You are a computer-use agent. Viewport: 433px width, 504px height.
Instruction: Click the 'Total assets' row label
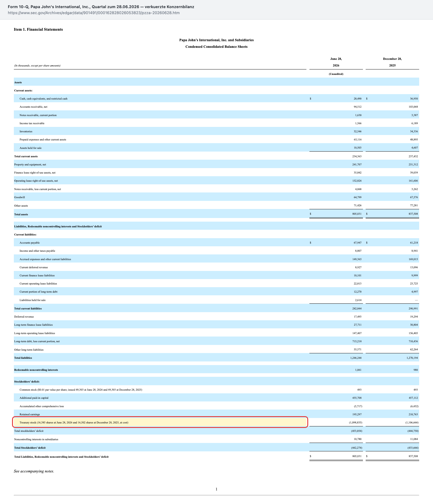21,214
